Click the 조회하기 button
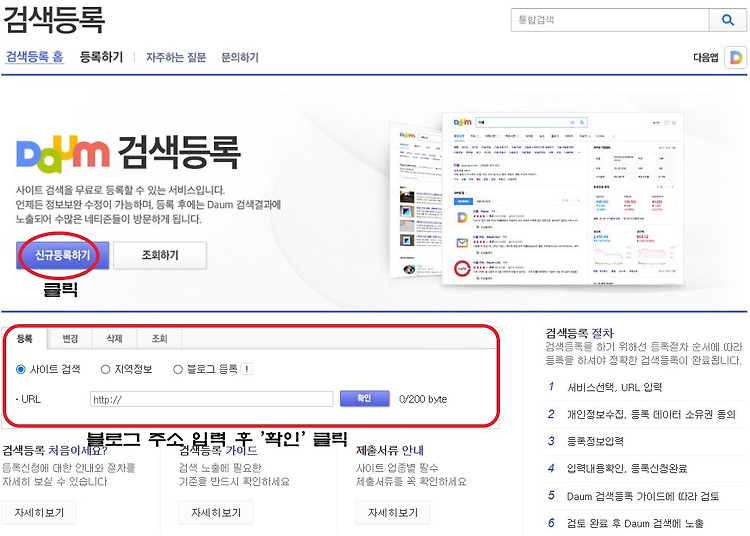The height and width of the screenshot is (536, 750). (x=160, y=255)
